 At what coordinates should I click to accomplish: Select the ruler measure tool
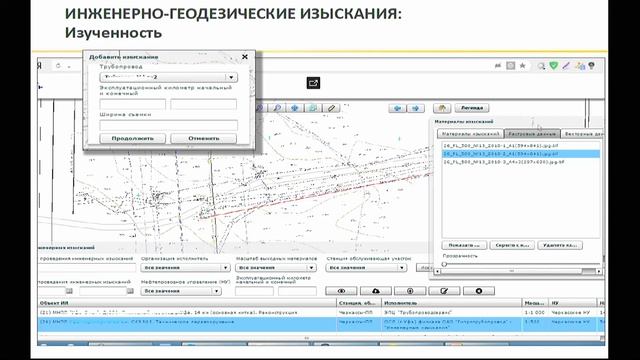tap(331, 108)
